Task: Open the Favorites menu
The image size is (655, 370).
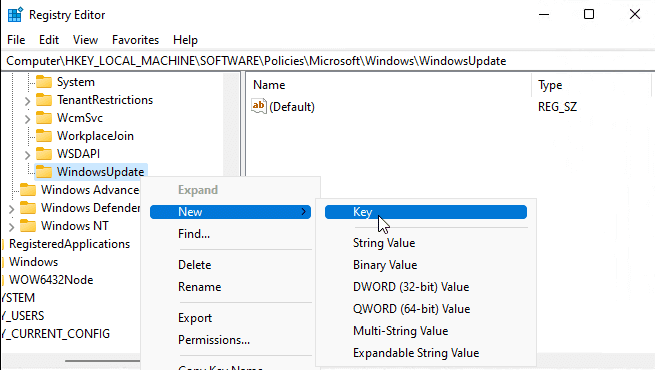Action: click(x=135, y=40)
